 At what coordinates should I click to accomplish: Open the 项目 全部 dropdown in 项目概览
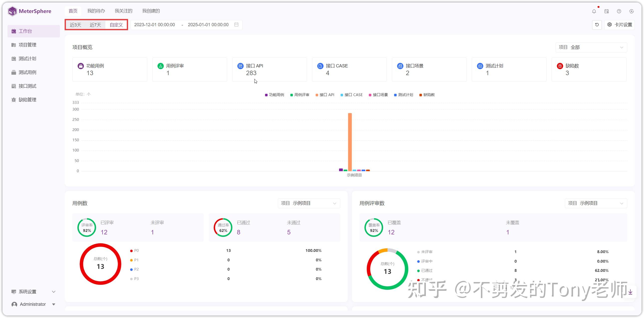tap(591, 47)
